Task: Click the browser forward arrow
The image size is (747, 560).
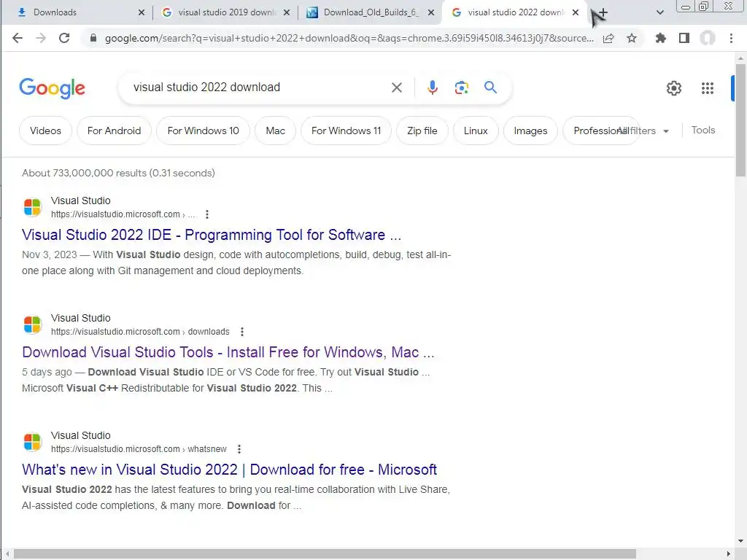Action: pyautogui.click(x=41, y=38)
